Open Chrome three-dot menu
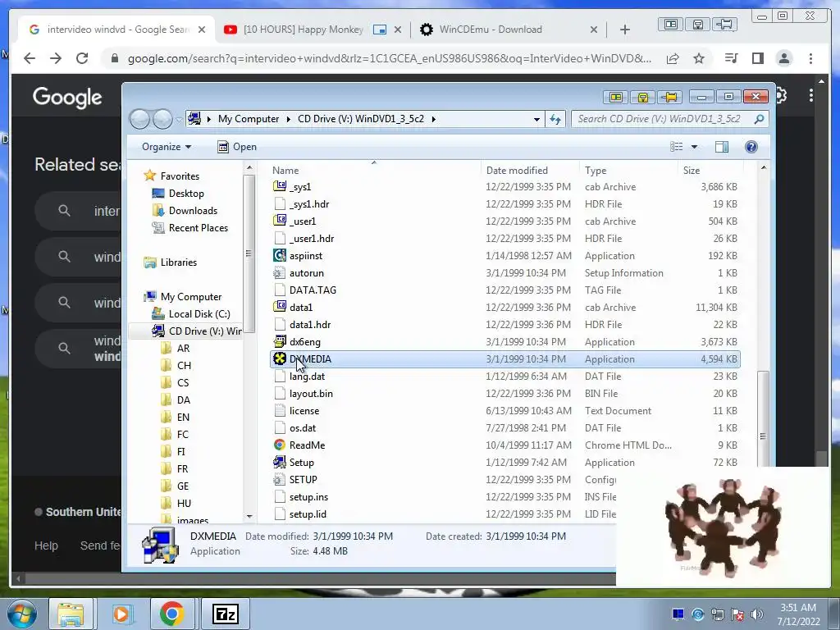 pyautogui.click(x=810, y=58)
